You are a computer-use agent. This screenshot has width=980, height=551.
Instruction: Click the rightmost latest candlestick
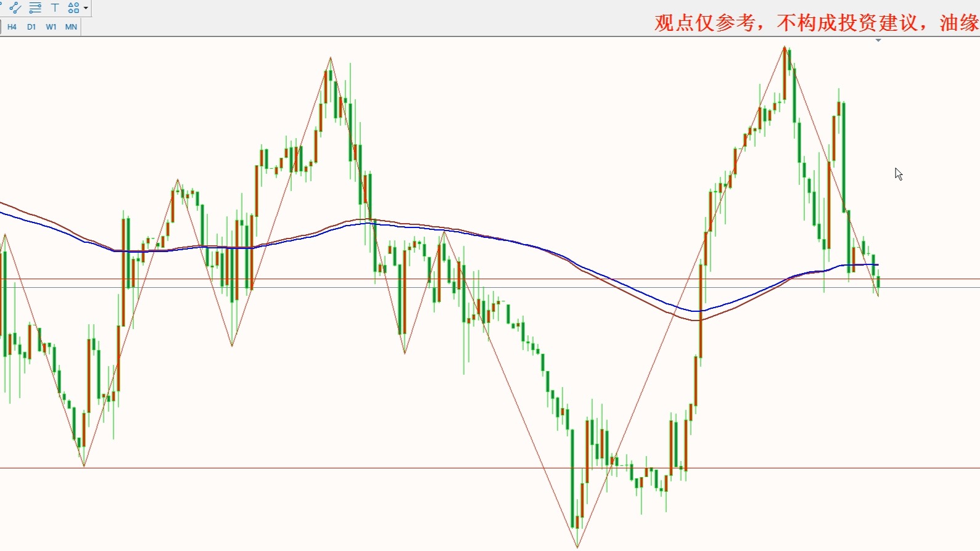[878, 282]
